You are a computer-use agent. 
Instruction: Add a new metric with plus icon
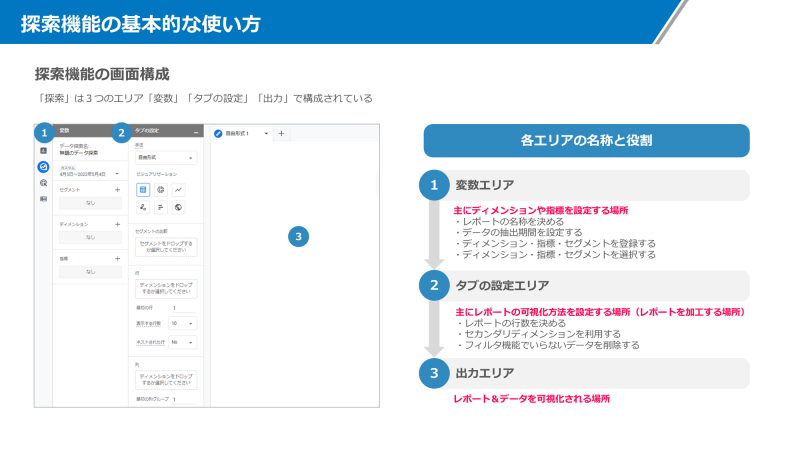pos(117,258)
